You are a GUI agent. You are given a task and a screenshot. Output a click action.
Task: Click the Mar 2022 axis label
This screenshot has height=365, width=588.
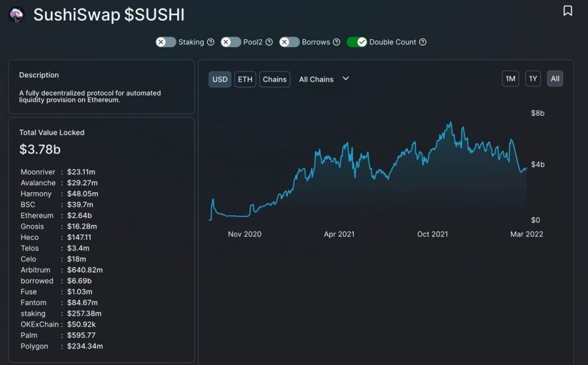pyautogui.click(x=527, y=234)
